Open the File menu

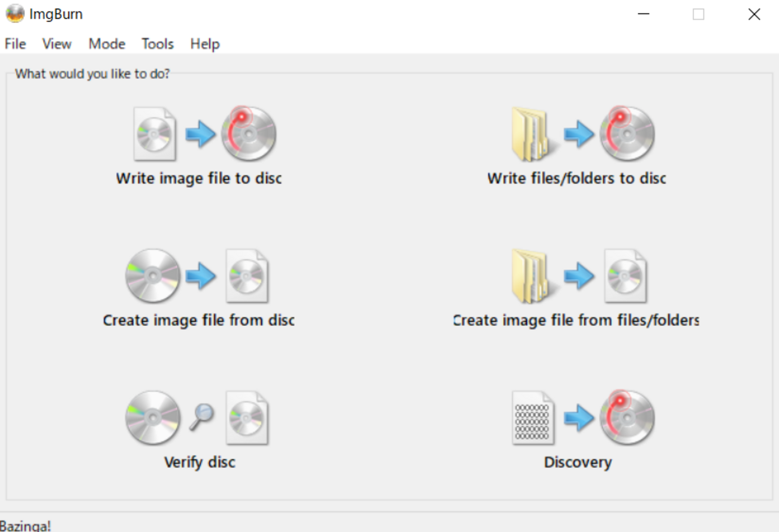pos(16,44)
